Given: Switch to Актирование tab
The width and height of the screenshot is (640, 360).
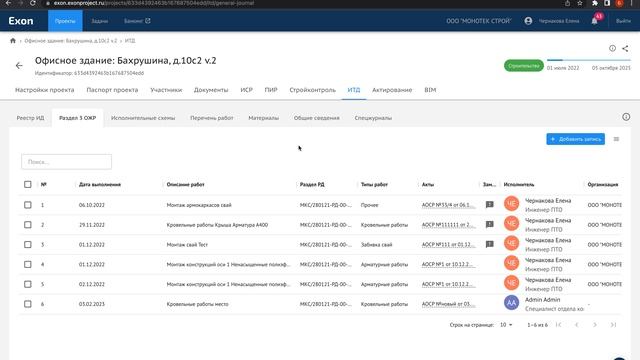Looking at the screenshot, I should [x=392, y=90].
